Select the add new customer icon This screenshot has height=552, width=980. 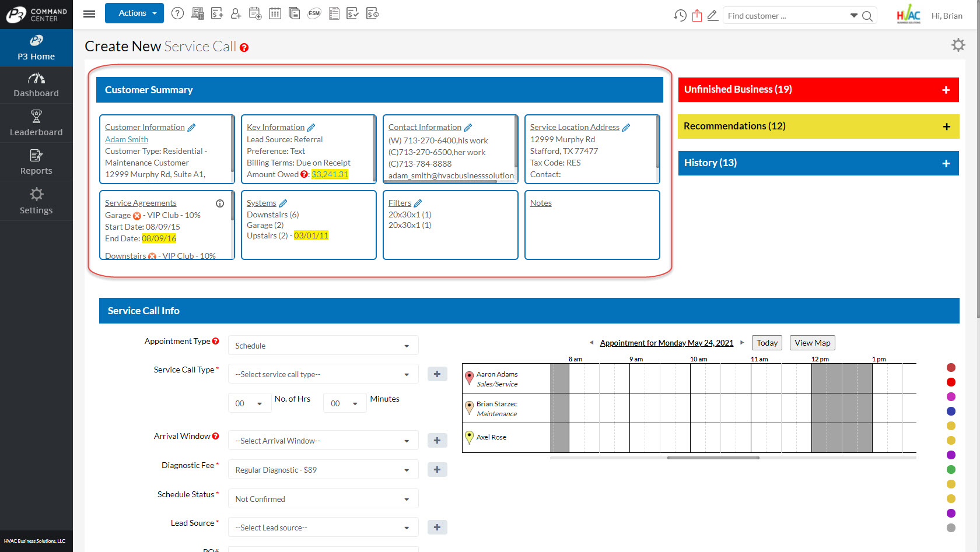point(236,13)
